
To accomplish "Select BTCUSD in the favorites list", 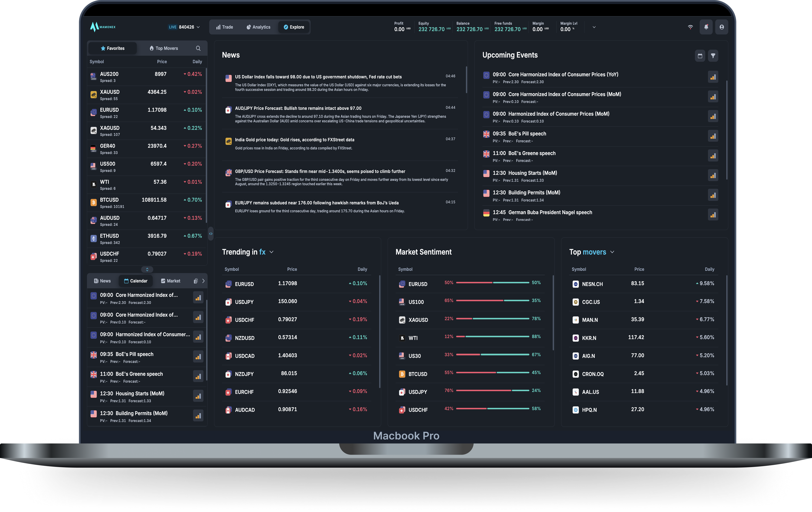I will [x=109, y=200].
